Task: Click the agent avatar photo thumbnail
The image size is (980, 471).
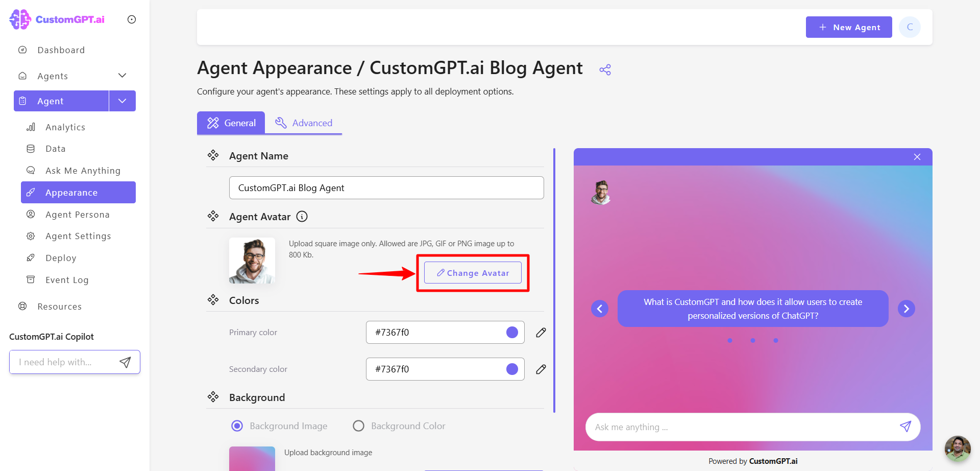Action: coord(252,261)
